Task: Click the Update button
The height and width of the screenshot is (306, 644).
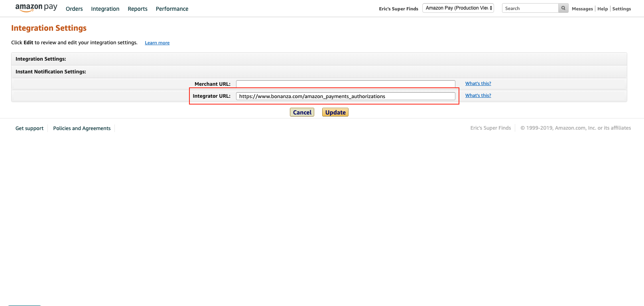Action: click(x=335, y=112)
